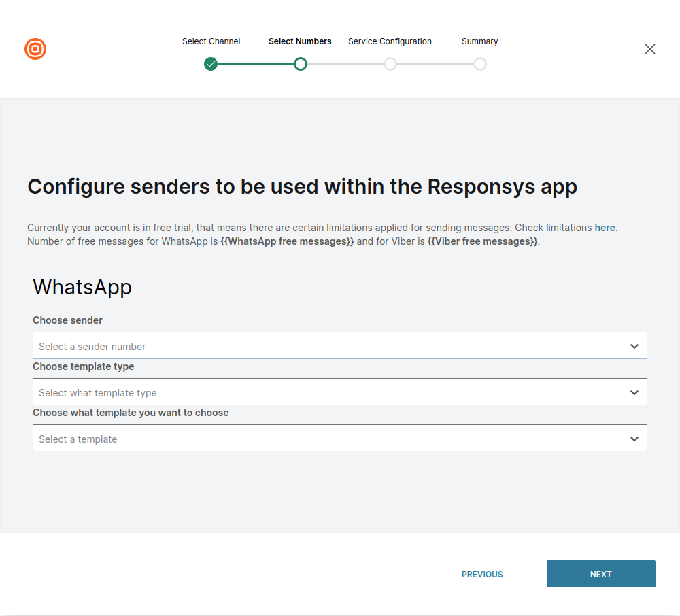Image resolution: width=680 pixels, height=616 pixels.
Task: Go to the Select Channel step label
Action: [211, 41]
